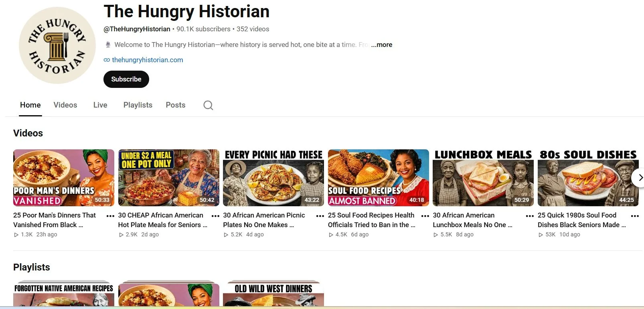Expand channel description with ...more

(382, 45)
